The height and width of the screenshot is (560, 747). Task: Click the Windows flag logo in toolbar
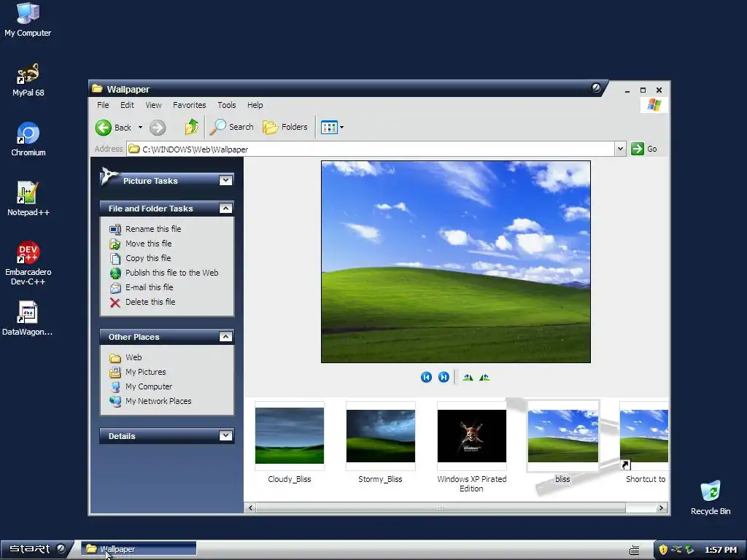[654, 105]
